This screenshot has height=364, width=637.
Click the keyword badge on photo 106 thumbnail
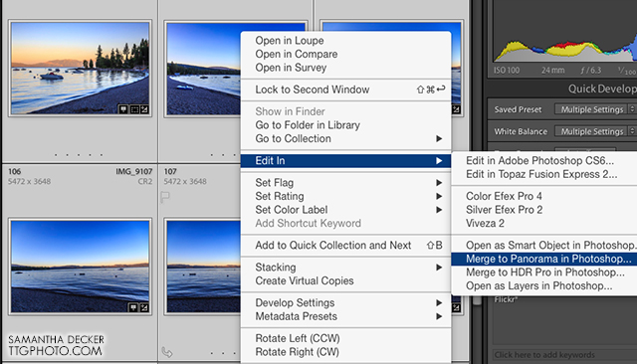point(133,307)
